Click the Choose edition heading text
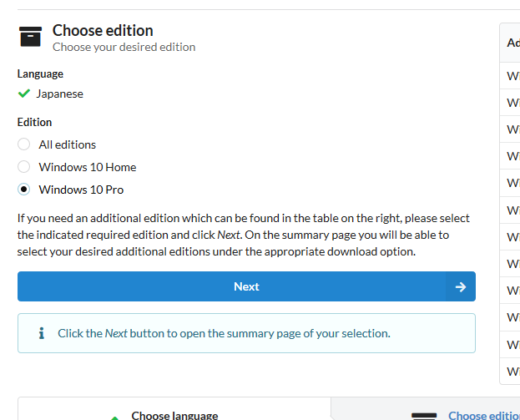Screen dimensions: 520x420 tap(103, 31)
